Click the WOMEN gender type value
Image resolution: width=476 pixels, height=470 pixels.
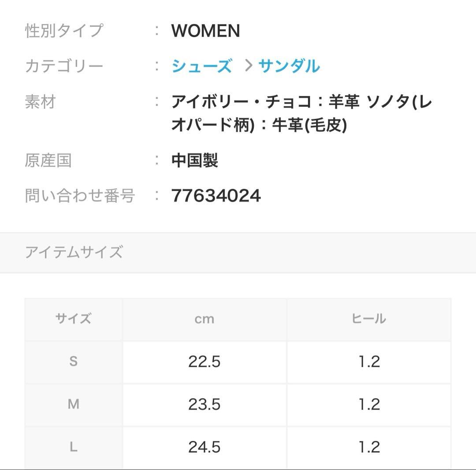pos(205,31)
